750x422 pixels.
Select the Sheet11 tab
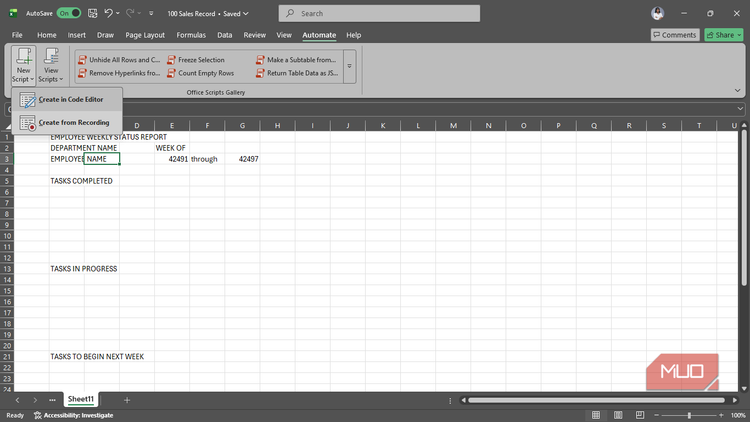pyautogui.click(x=81, y=399)
